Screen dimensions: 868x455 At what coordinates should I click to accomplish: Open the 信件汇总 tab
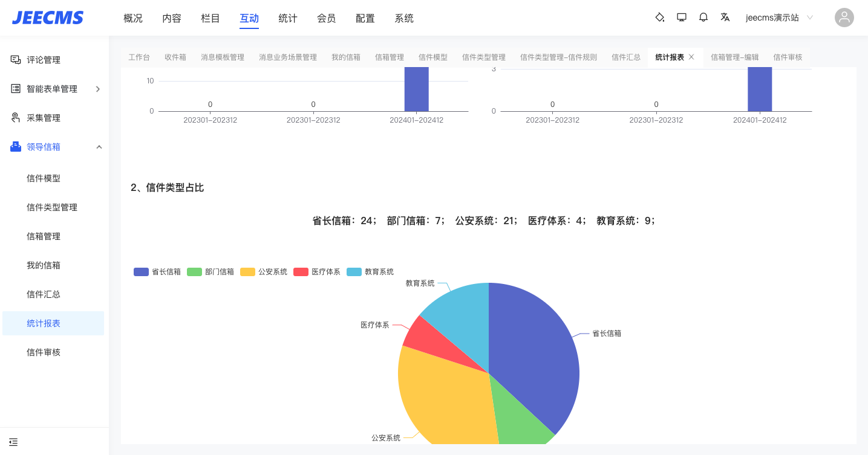[625, 57]
